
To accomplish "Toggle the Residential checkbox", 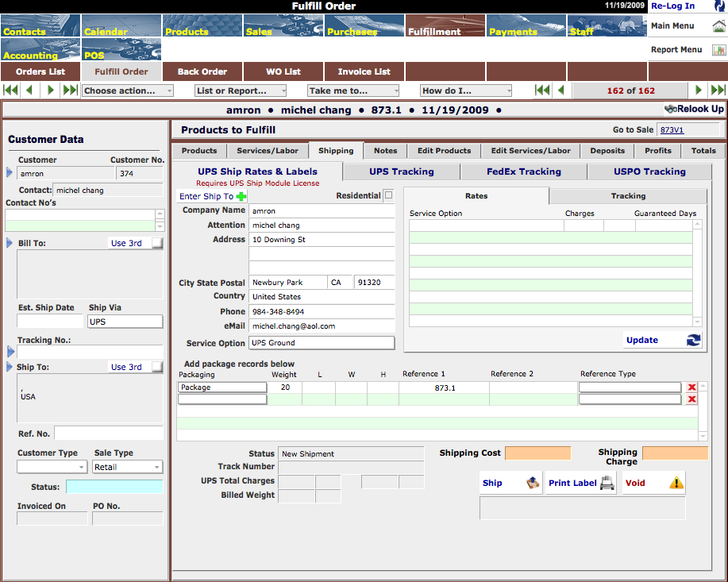I will click(x=388, y=195).
